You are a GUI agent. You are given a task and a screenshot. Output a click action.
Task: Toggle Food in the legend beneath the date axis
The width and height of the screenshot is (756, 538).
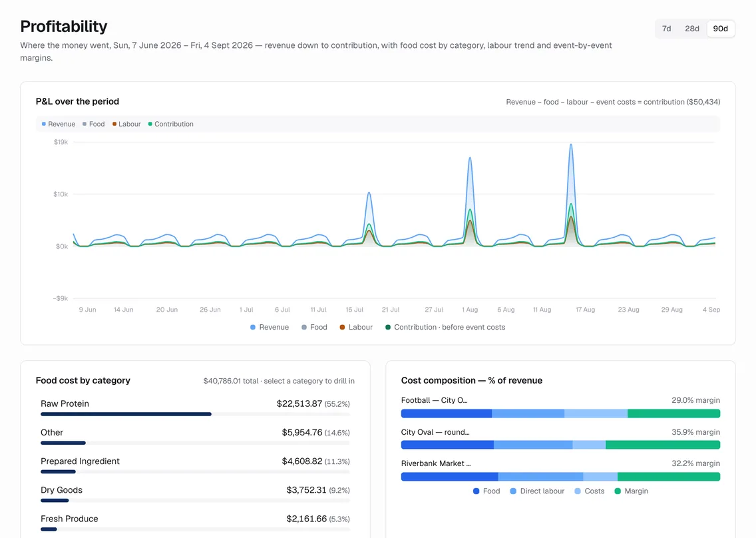tap(314, 327)
